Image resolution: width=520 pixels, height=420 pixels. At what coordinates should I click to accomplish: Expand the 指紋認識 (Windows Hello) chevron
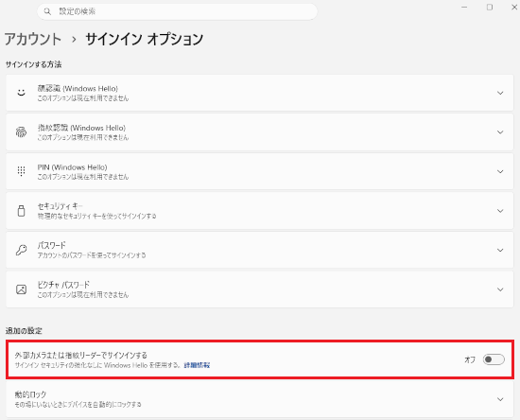tap(500, 132)
